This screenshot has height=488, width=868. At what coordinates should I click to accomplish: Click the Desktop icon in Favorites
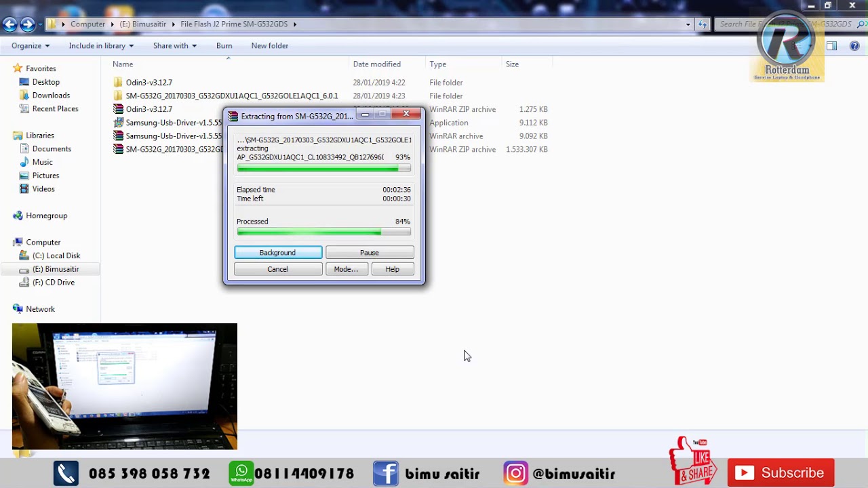tap(24, 82)
